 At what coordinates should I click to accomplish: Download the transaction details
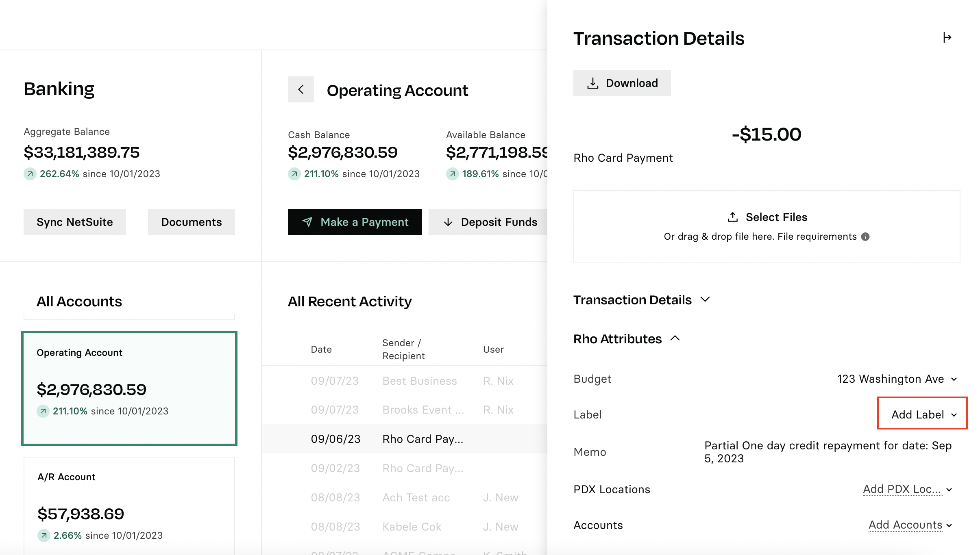622,83
